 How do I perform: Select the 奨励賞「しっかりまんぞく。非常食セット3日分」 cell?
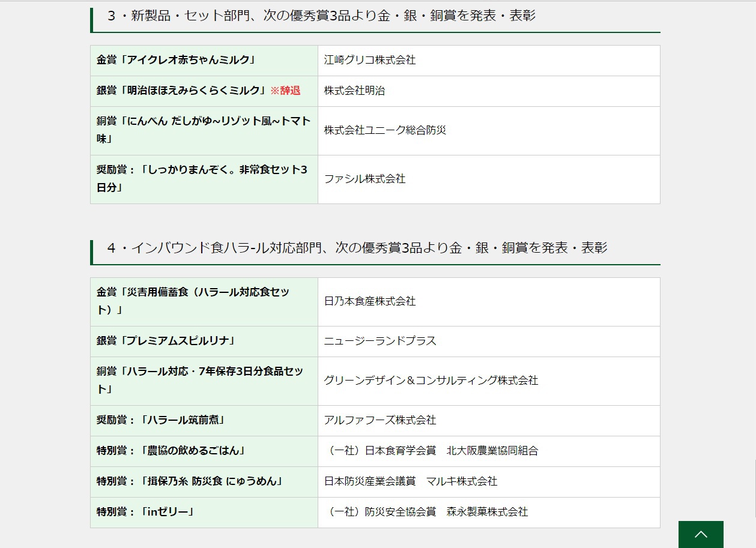(204, 179)
